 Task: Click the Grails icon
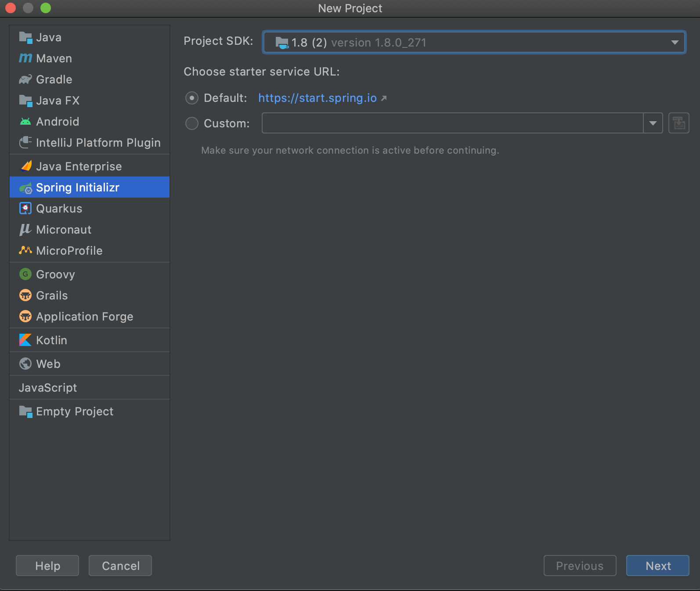[x=25, y=295]
